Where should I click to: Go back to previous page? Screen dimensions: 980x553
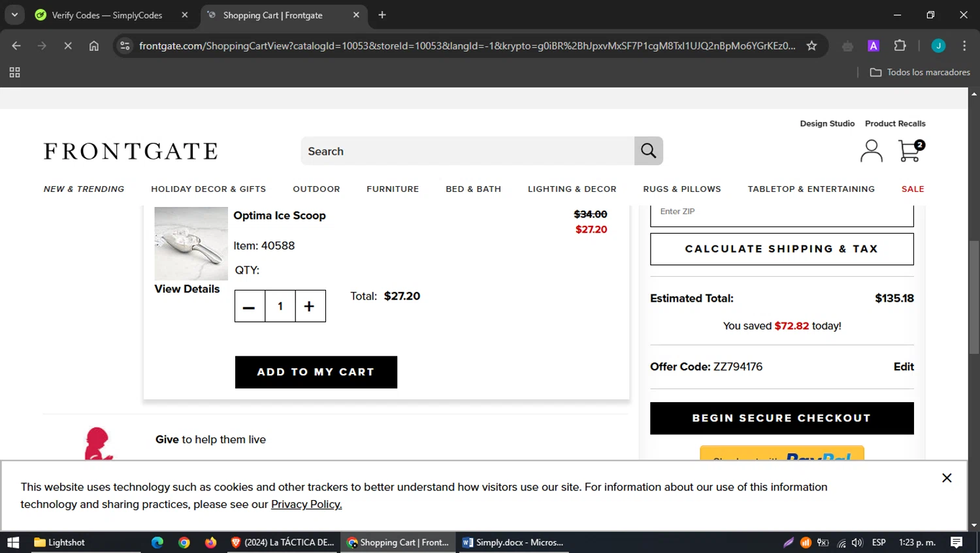click(x=16, y=46)
